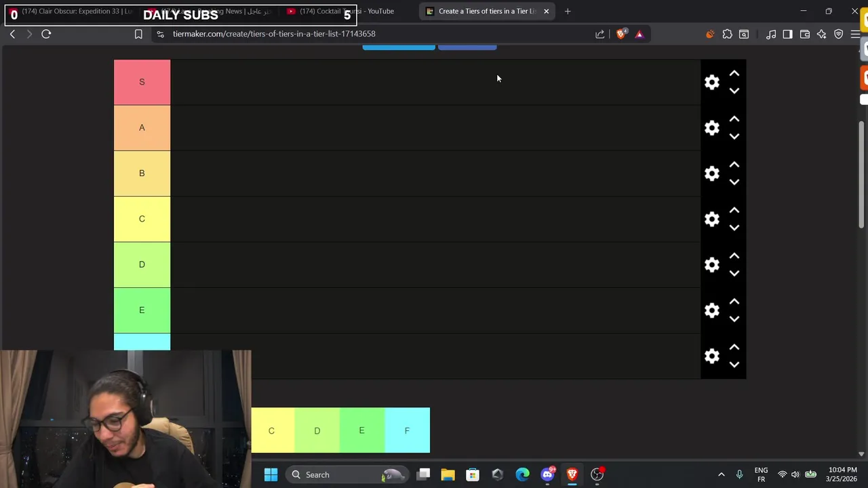The height and width of the screenshot is (488, 868).
Task: Click the taskbar Search box
Action: pos(347,474)
